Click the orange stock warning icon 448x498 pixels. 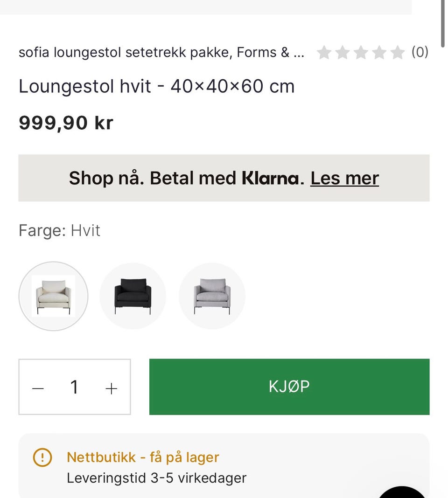(42, 457)
